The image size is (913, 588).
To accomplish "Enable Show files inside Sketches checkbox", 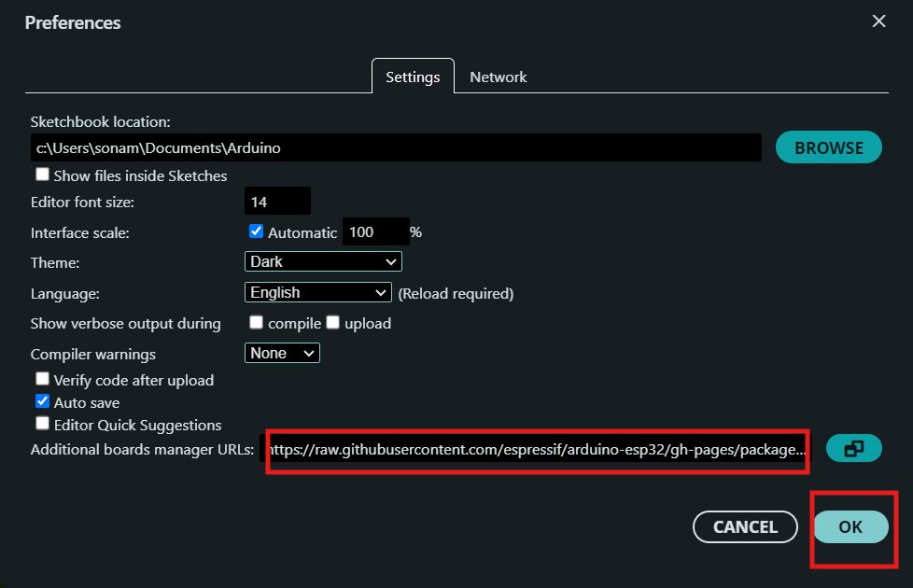I will click(x=43, y=175).
